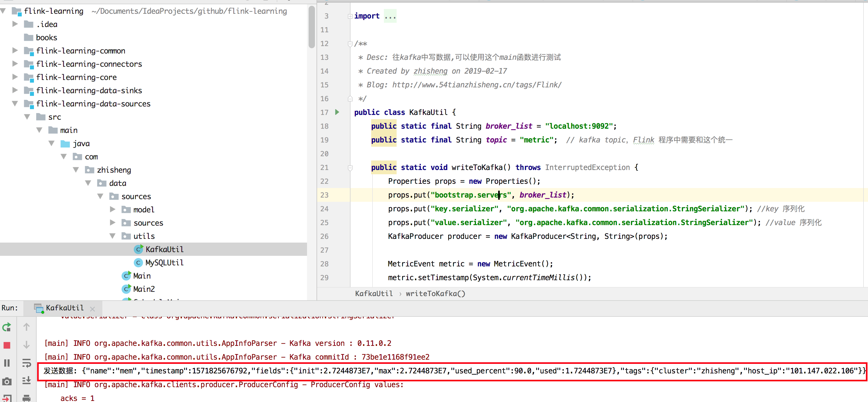Close the KafkaUtil run tab
The width and height of the screenshot is (868, 402).
93,309
